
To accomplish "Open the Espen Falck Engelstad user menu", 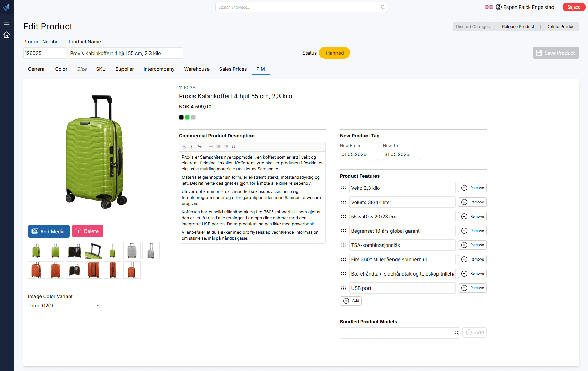I will pyautogui.click(x=525, y=7).
